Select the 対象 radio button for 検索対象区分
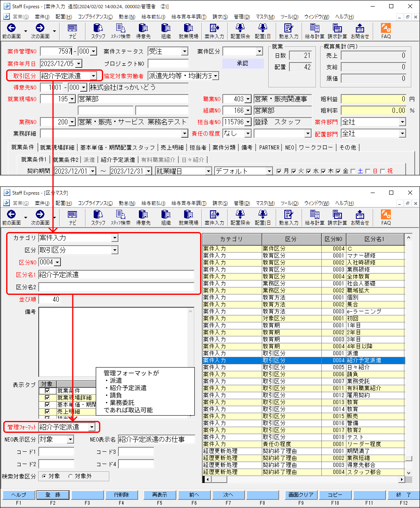420x508 pixels. click(x=44, y=476)
